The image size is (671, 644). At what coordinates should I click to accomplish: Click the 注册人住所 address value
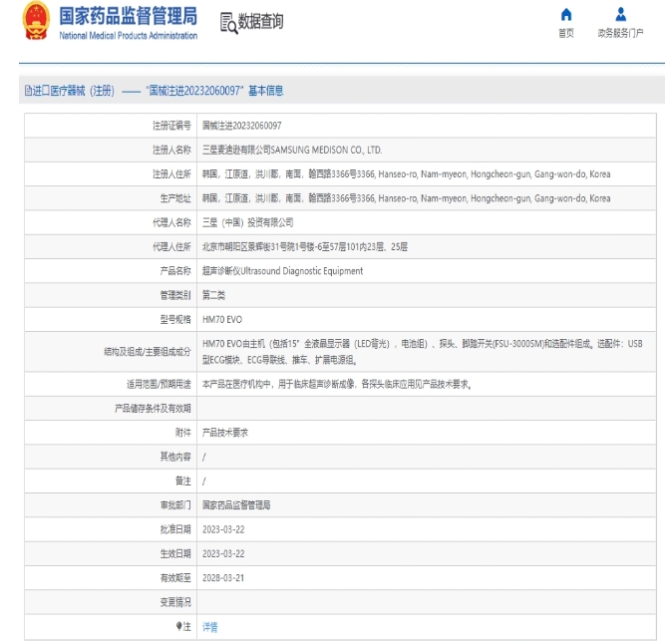click(406, 174)
